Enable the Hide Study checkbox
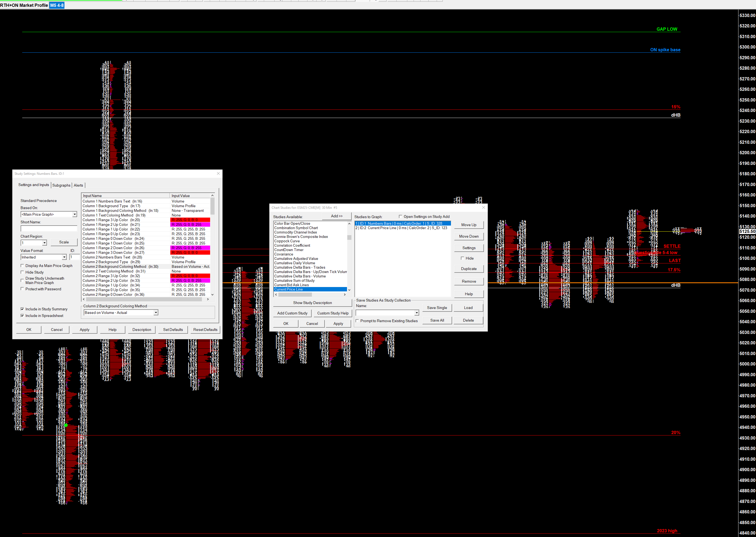 click(x=22, y=272)
